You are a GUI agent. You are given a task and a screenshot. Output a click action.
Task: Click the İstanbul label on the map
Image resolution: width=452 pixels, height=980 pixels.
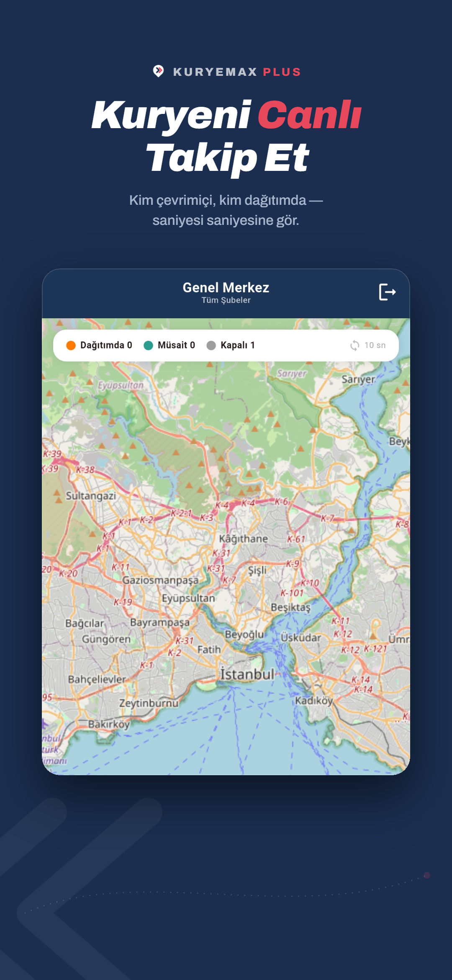click(247, 674)
